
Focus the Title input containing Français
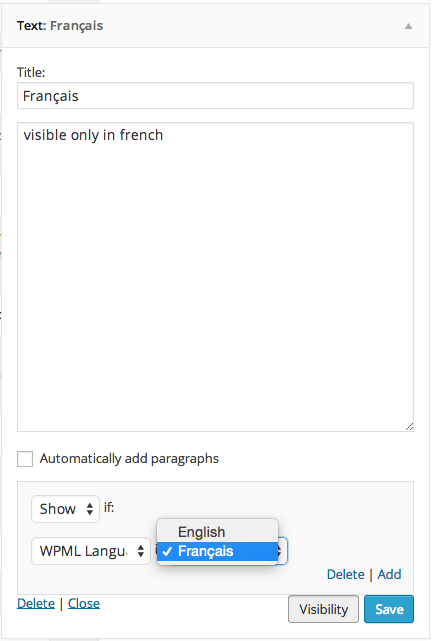(215, 96)
